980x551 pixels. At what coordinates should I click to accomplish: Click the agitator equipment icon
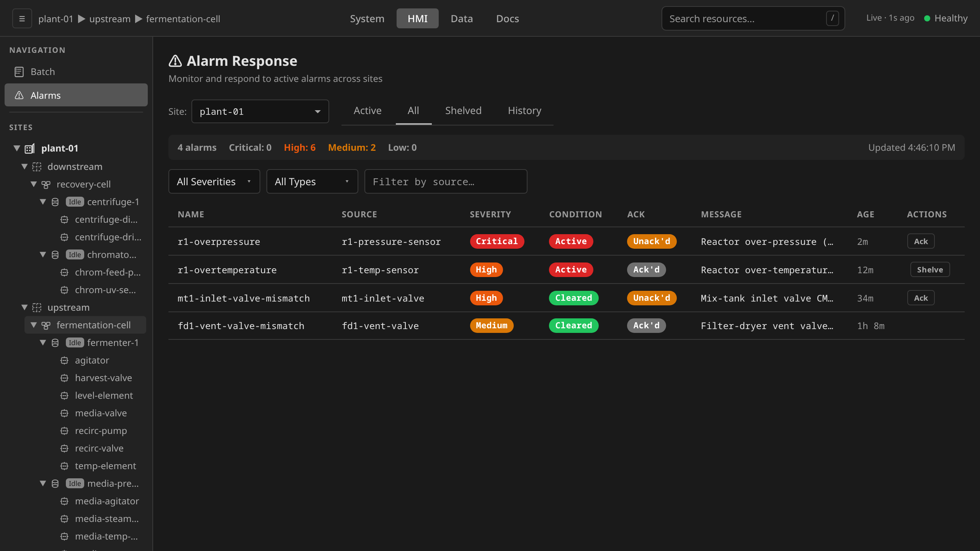click(64, 360)
